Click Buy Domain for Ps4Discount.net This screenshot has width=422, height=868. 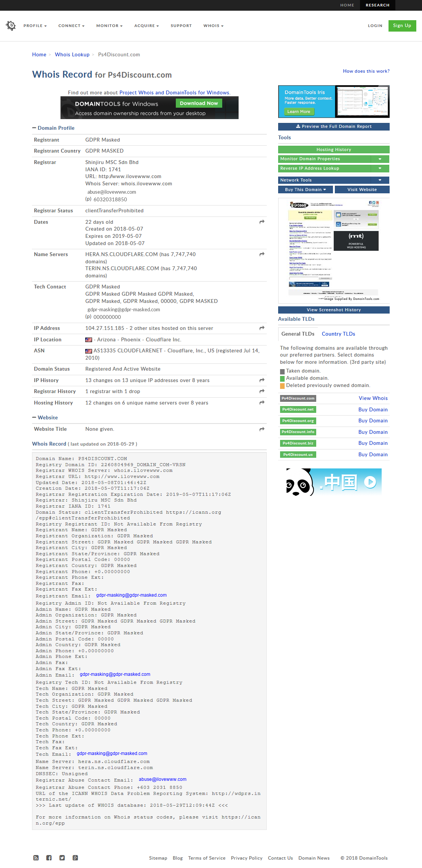point(373,410)
